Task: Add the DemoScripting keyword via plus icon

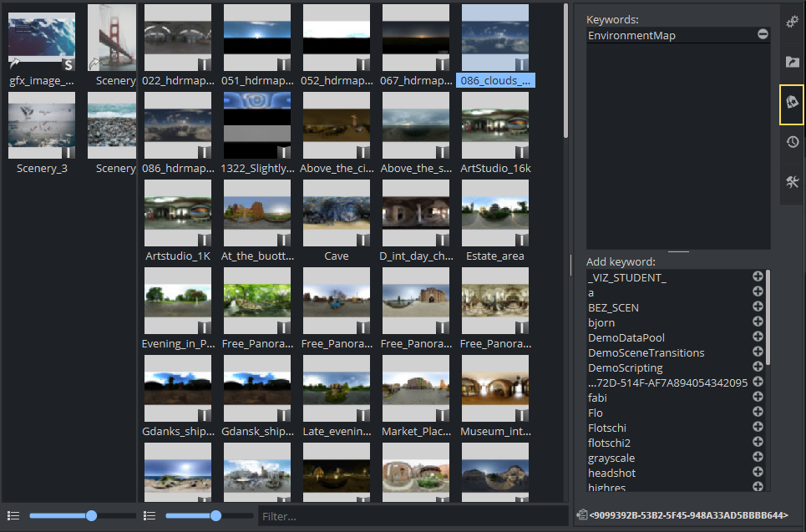Action: (758, 367)
